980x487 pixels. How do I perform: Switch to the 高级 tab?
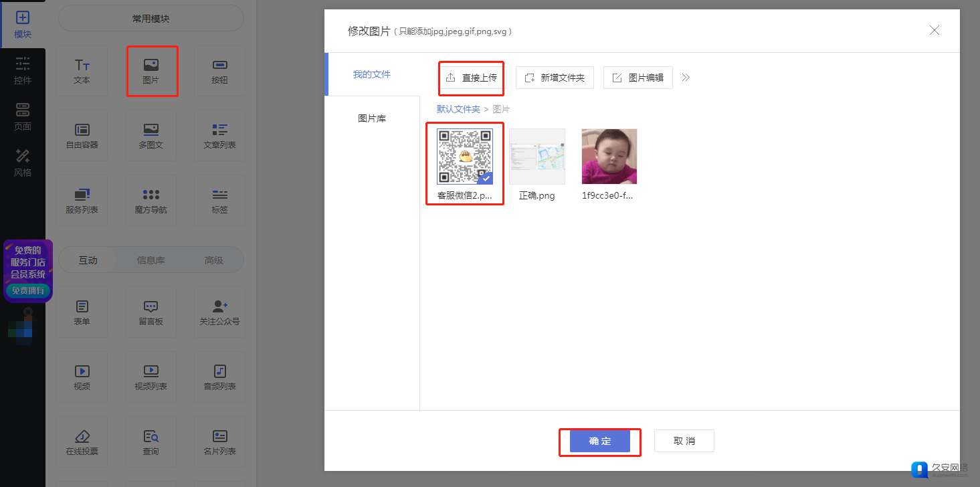213,260
